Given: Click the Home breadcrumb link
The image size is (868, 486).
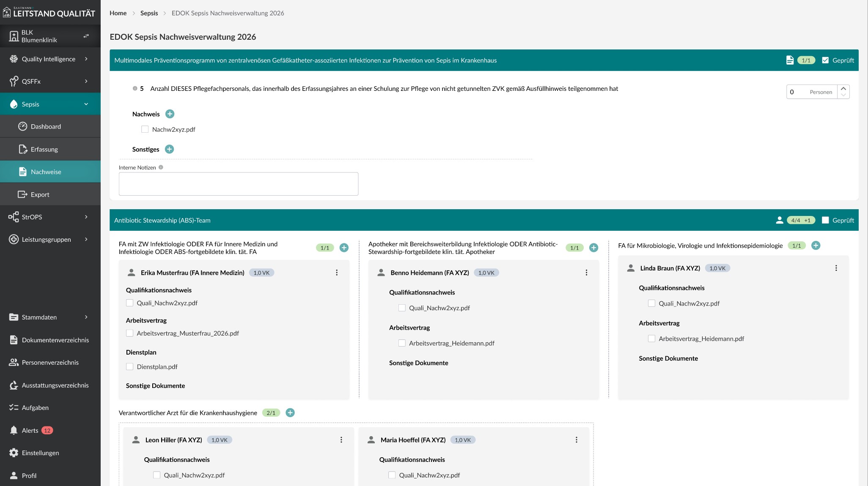Looking at the screenshot, I should click(x=118, y=13).
